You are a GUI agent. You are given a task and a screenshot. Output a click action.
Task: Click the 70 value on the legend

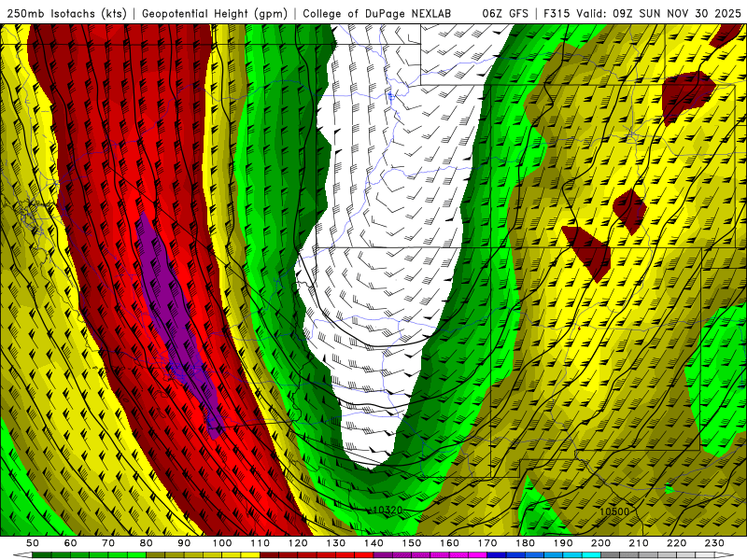pyautogui.click(x=108, y=543)
